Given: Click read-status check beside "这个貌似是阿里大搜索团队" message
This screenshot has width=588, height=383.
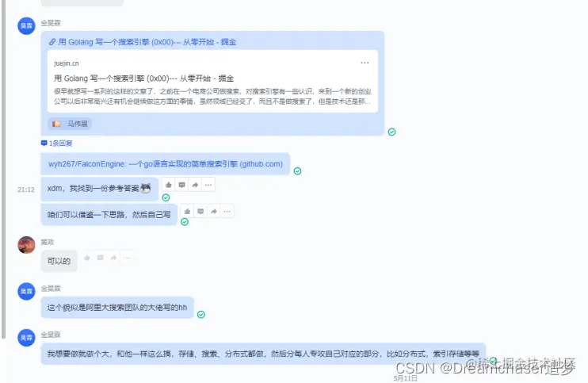Looking at the screenshot, I should 201,315.
